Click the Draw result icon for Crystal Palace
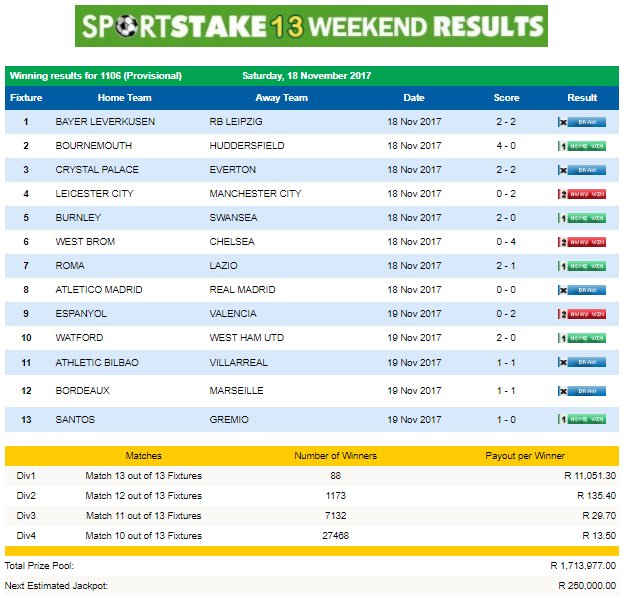Screen dimensions: 623x595 pyautogui.click(x=582, y=170)
